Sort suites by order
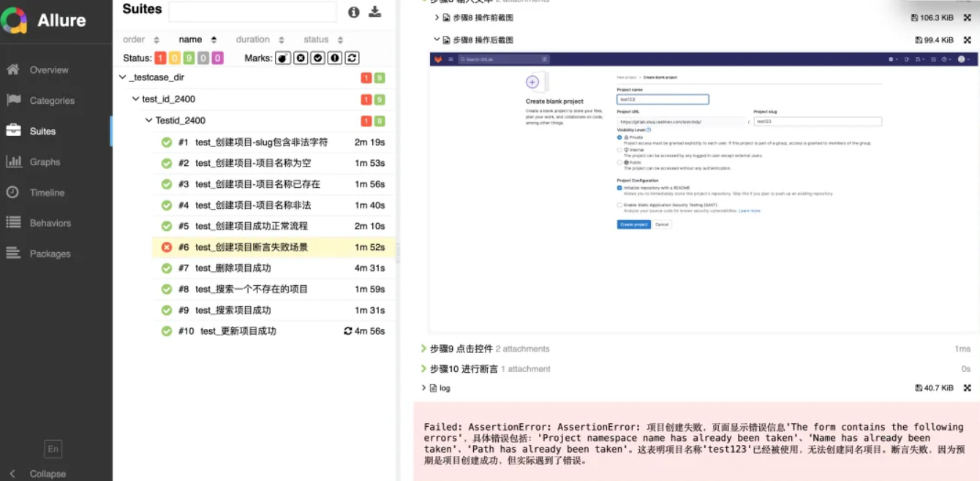 click(x=141, y=39)
